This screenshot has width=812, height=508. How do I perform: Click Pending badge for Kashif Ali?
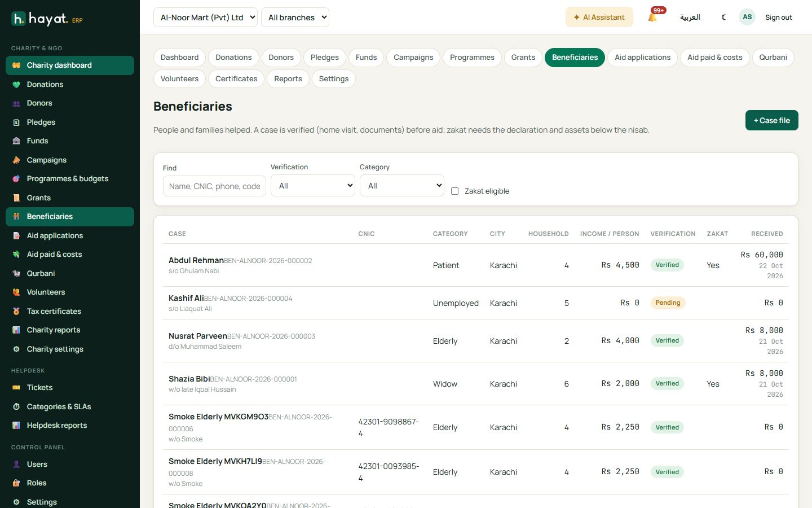(x=668, y=303)
